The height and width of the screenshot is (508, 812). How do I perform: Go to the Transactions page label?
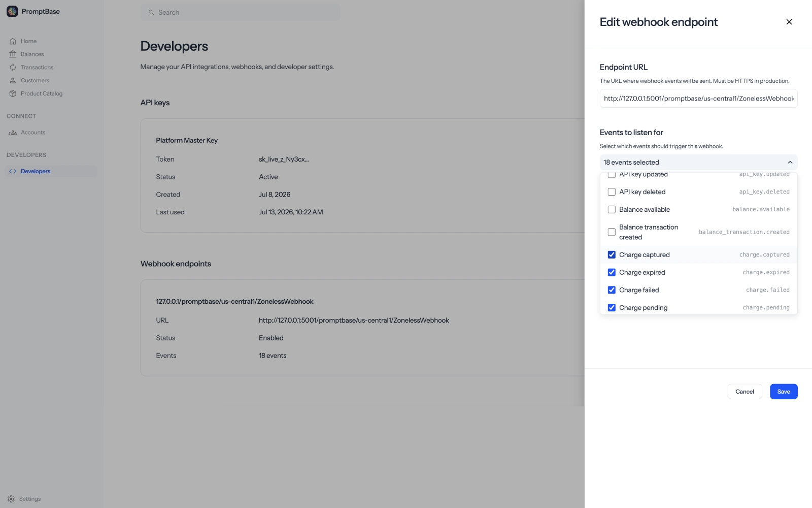[x=37, y=68]
